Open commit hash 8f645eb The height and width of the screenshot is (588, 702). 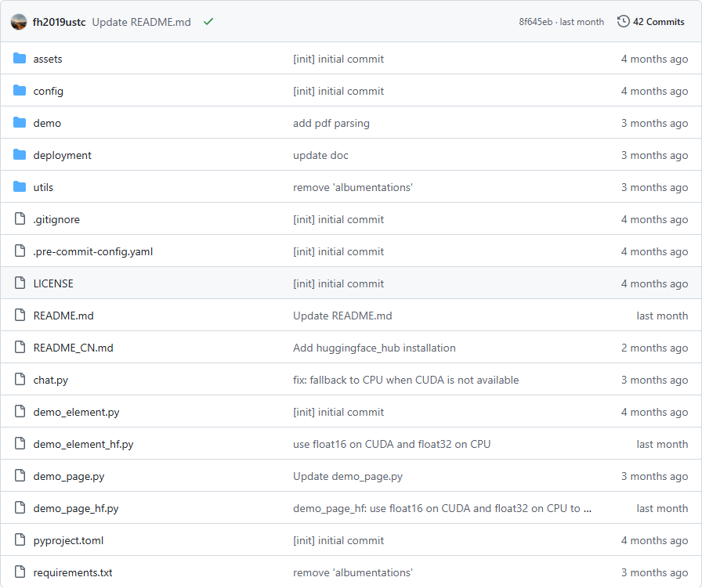[536, 22]
